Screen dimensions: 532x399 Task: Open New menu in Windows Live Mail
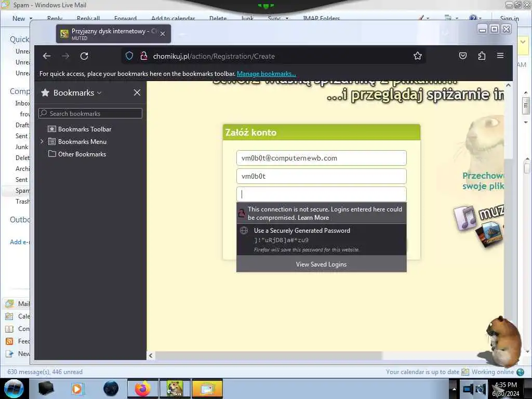click(x=22, y=18)
